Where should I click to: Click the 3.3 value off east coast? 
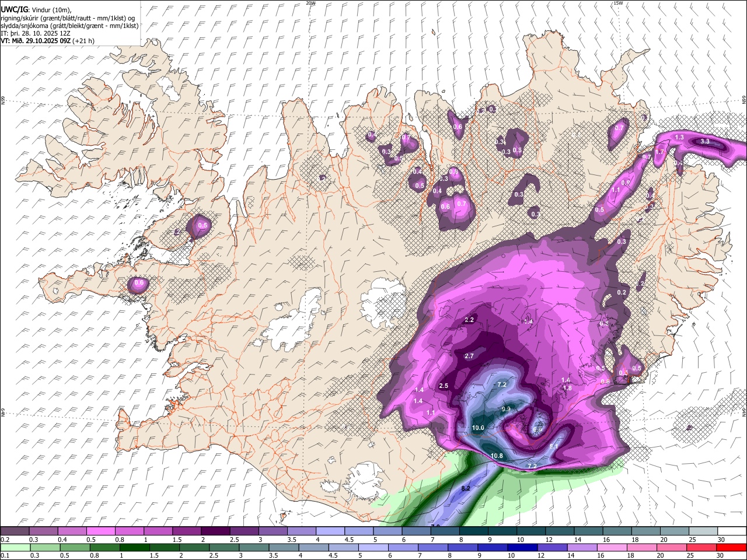[705, 141]
